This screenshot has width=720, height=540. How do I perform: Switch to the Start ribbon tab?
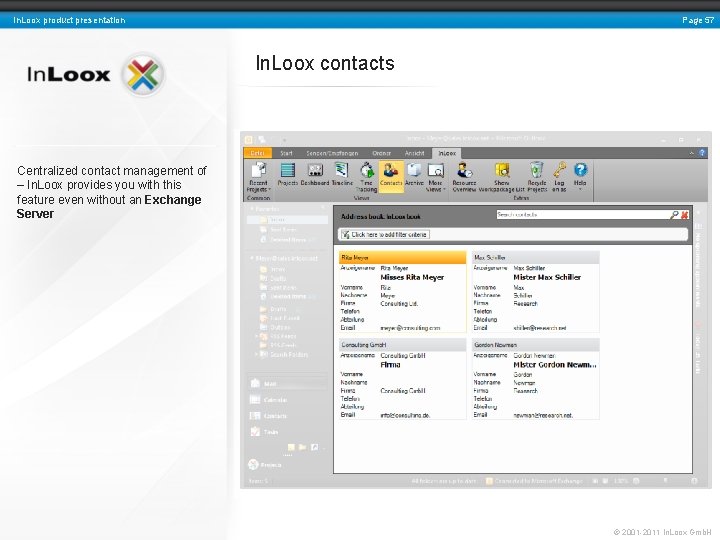point(287,153)
